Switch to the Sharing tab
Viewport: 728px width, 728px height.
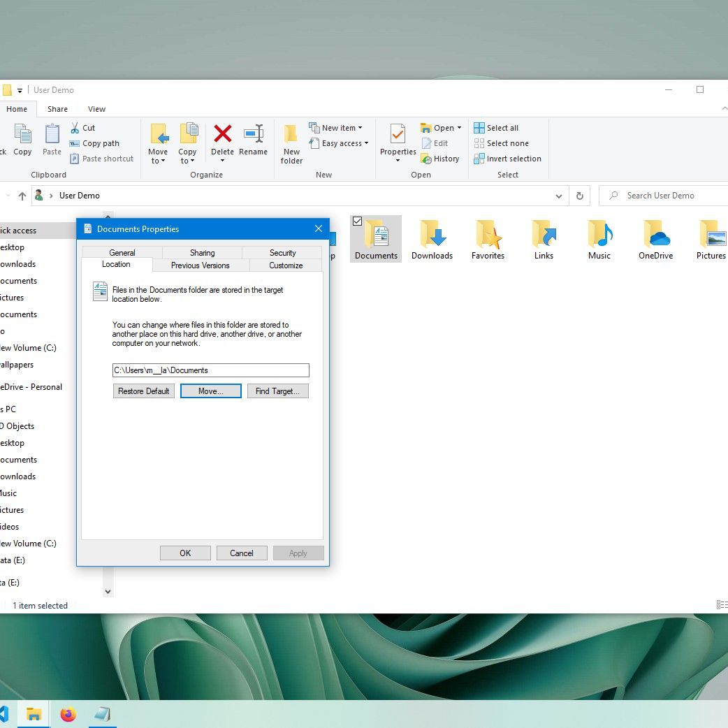pos(202,252)
